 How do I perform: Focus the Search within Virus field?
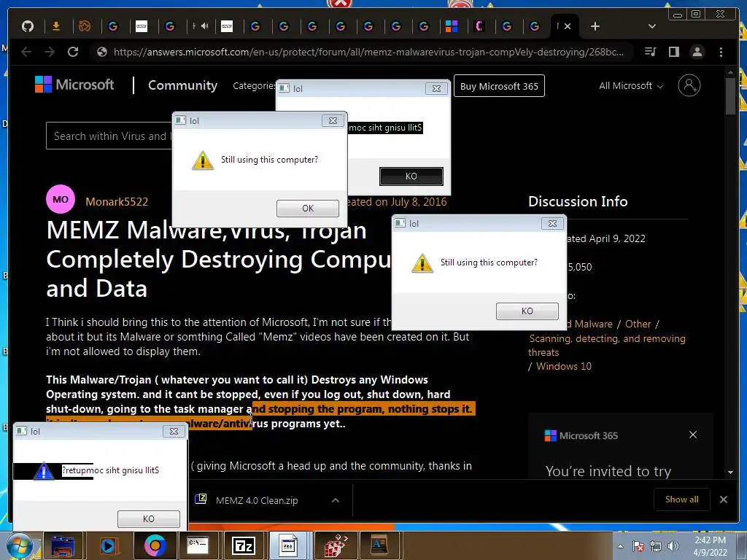(109, 136)
